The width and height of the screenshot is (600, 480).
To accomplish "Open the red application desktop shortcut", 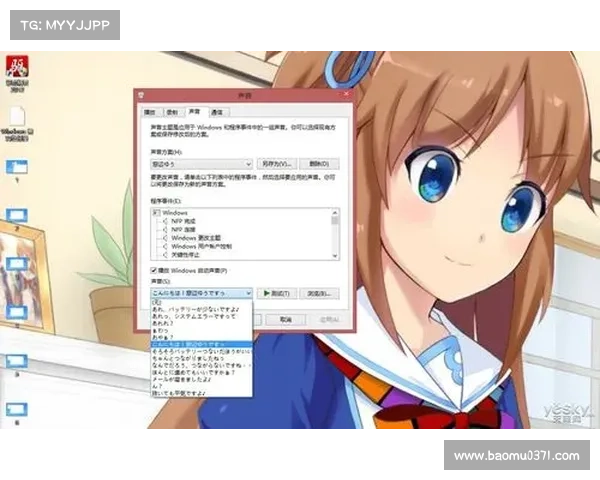I will pyautogui.click(x=17, y=68).
